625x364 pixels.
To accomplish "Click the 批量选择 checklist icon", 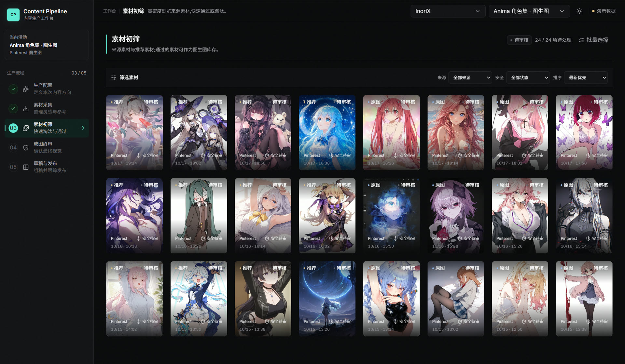I will coord(581,40).
